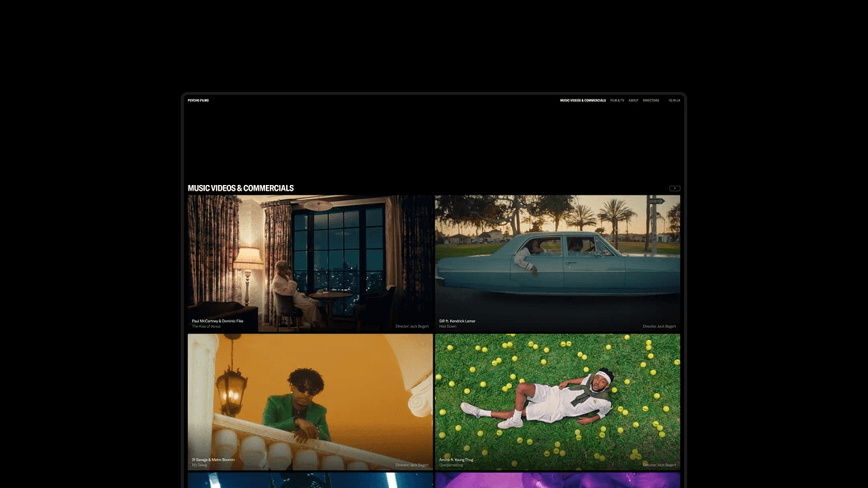Click 21 Savage & Metro Boomin title text
The height and width of the screenshot is (488, 868).
(213, 460)
